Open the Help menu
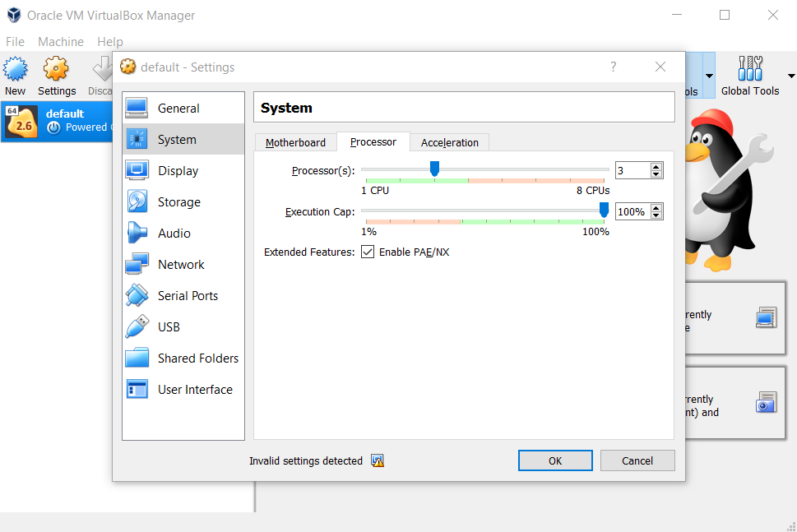Viewport: 797px width, 532px height. pos(109,42)
